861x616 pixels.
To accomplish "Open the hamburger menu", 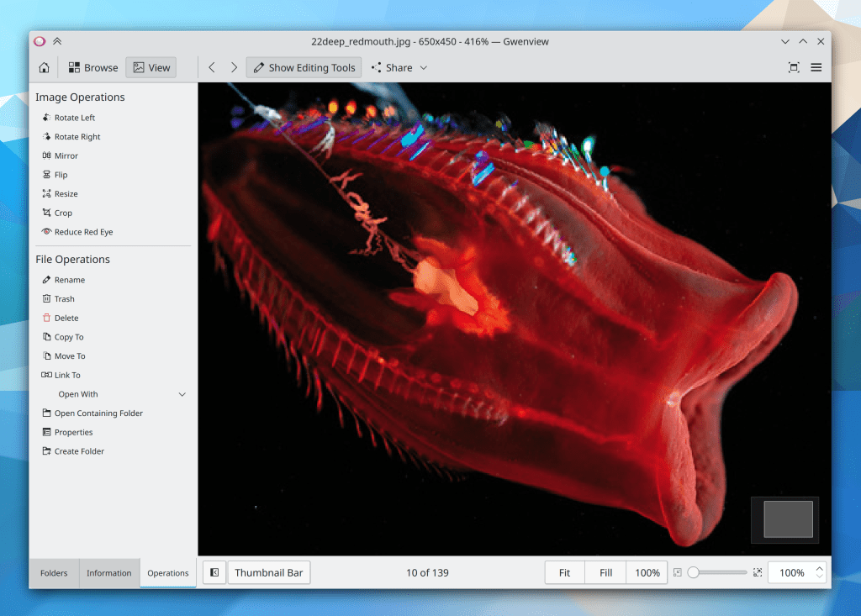I will pyautogui.click(x=816, y=67).
